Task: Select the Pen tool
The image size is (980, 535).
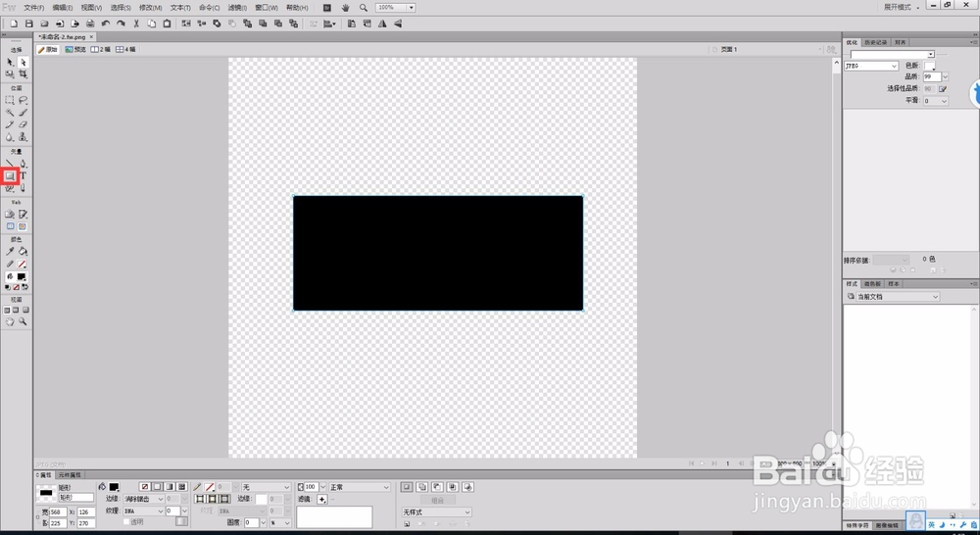Action: 24,163
